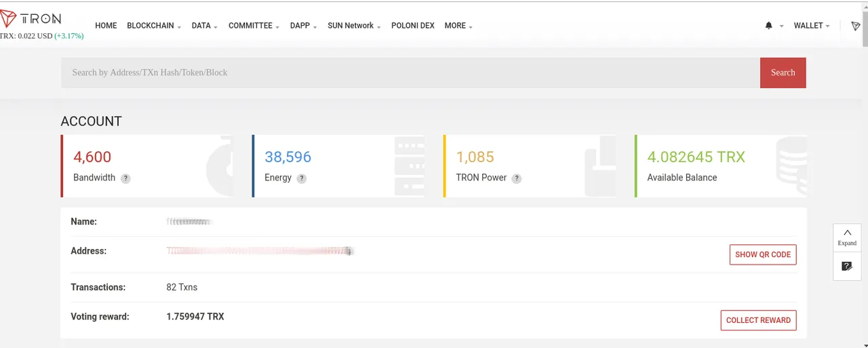
Task: Show help for TRON Power
Action: [x=517, y=178]
